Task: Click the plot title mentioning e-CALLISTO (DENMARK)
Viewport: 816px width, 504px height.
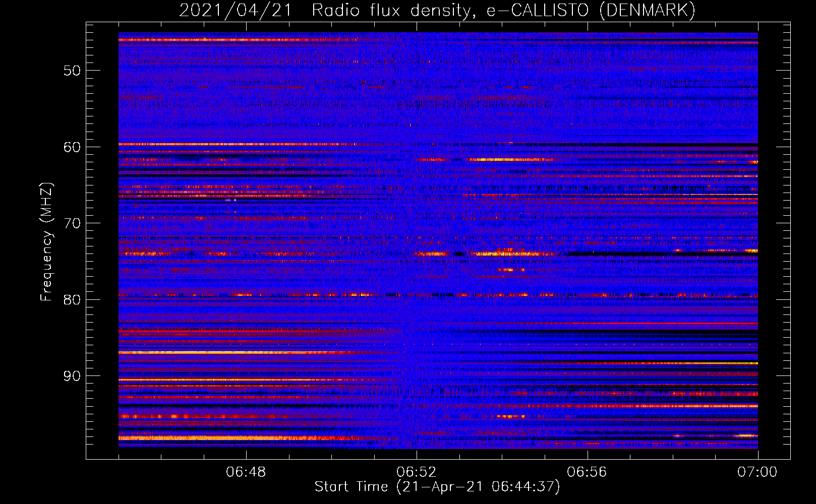Action: click(437, 10)
